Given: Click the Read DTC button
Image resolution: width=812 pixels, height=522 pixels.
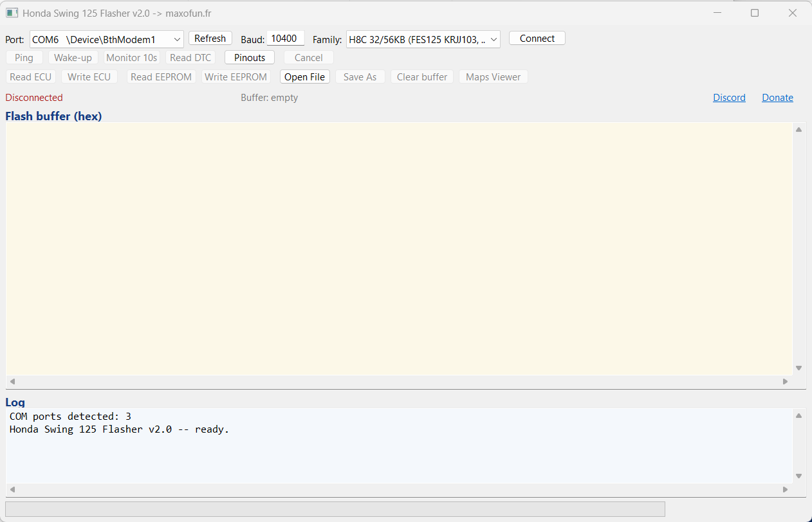Looking at the screenshot, I should tap(190, 58).
